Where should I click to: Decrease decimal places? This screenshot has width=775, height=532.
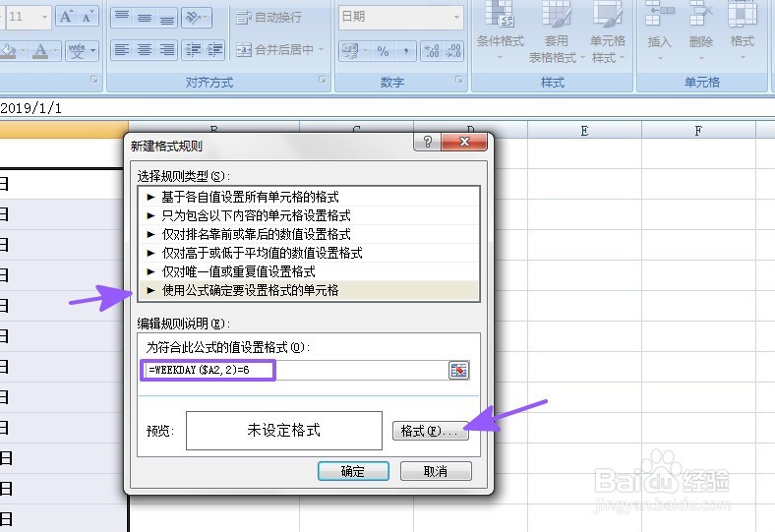[x=453, y=51]
